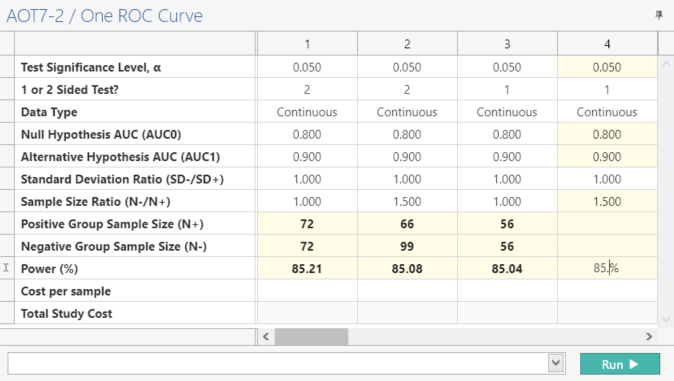Image resolution: width=674 pixels, height=381 pixels.
Task: Click sample size ratio 1.500 in column 2
Action: (x=407, y=202)
